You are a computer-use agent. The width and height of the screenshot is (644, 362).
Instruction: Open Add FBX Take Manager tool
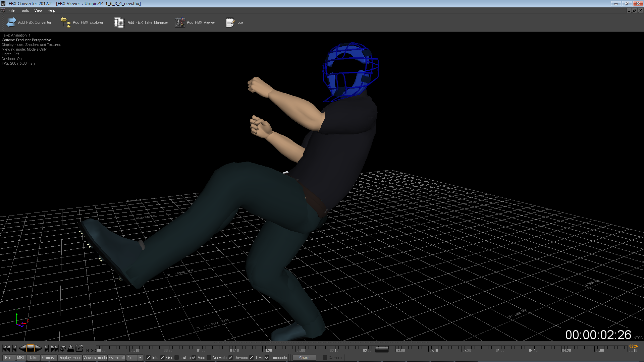click(141, 22)
